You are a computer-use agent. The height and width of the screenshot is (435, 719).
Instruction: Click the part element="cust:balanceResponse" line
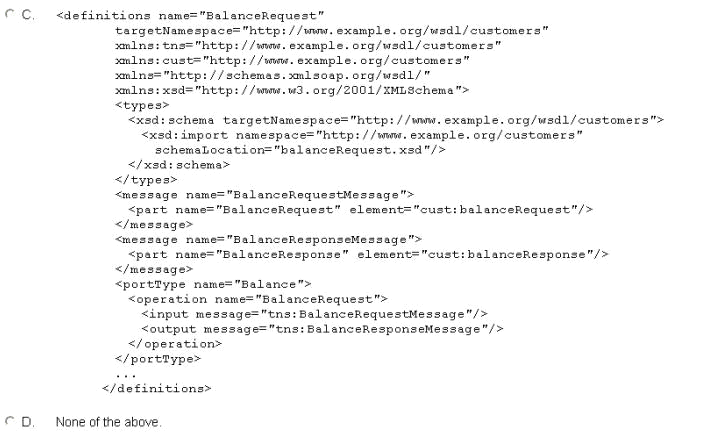coord(368,254)
